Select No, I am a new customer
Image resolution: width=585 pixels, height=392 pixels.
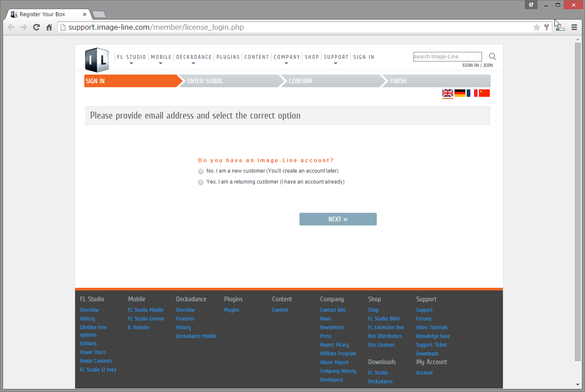pos(201,171)
